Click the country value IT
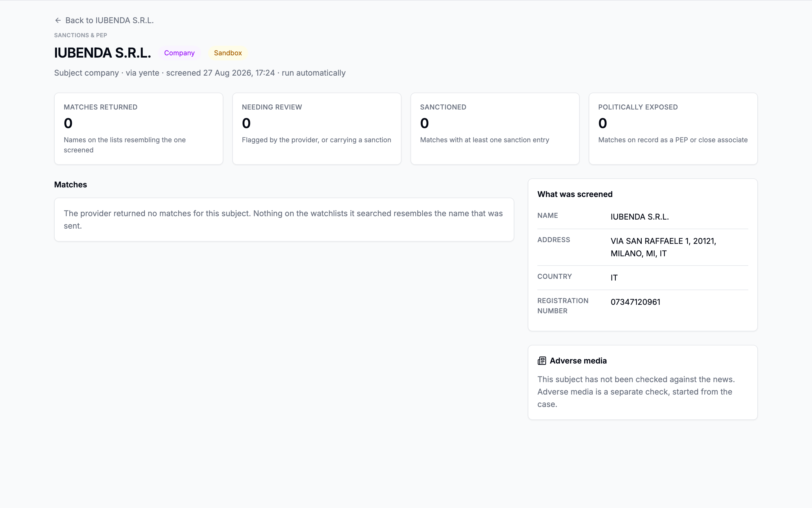The image size is (812, 508). 614,278
